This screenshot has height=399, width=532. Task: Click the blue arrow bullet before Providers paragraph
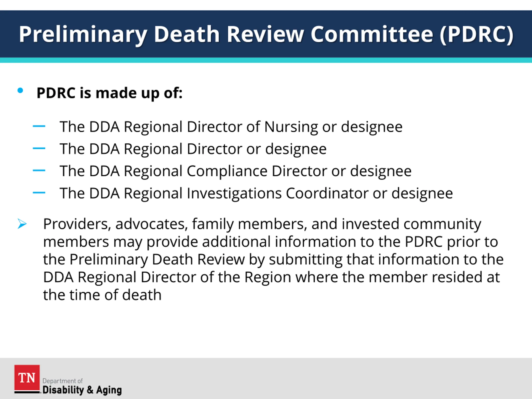(22, 224)
